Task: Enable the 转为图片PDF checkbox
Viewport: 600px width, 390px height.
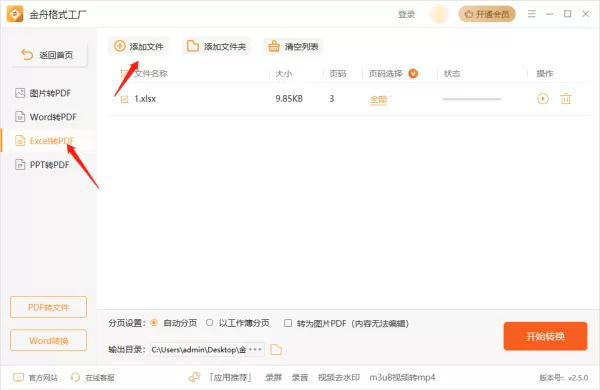Action: (x=288, y=323)
